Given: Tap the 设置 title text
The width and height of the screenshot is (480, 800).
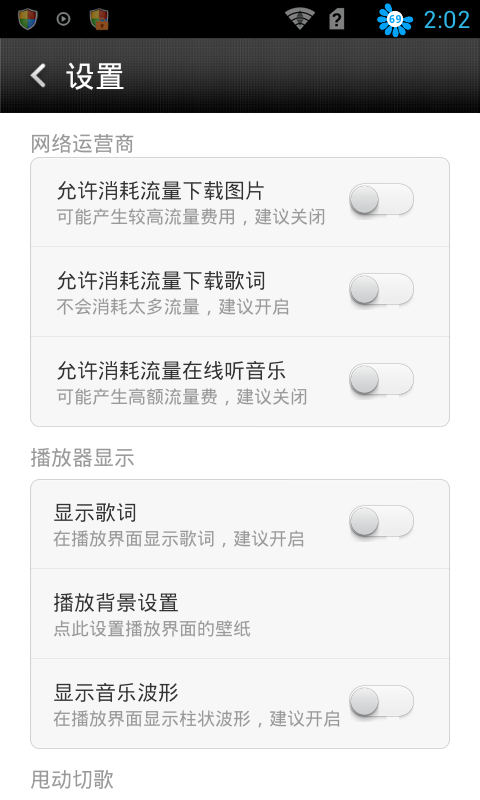Looking at the screenshot, I should pyautogui.click(x=95, y=77).
